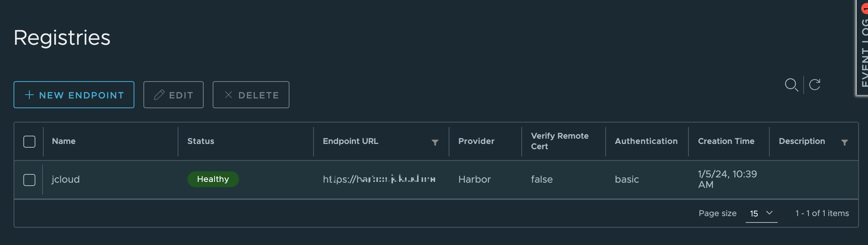
Task: Filter by Endpoint URL column
Action: pos(435,142)
